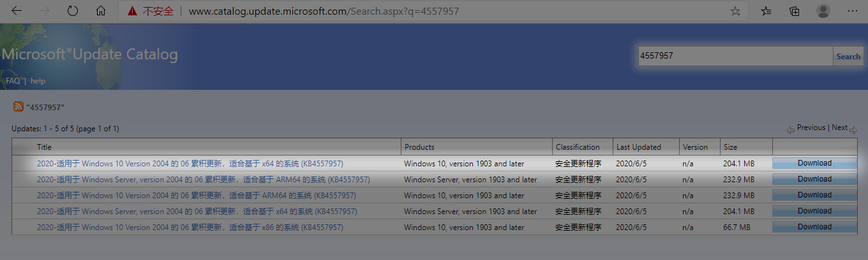Viewport: 868px width, 260px height.
Task: Click the RSS feed icon beside "4557957"
Action: [19, 107]
